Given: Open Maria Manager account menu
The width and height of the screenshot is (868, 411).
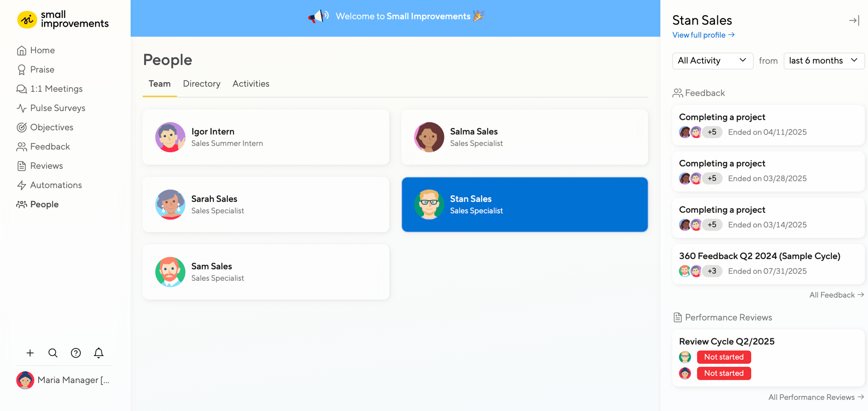Looking at the screenshot, I should 63,380.
